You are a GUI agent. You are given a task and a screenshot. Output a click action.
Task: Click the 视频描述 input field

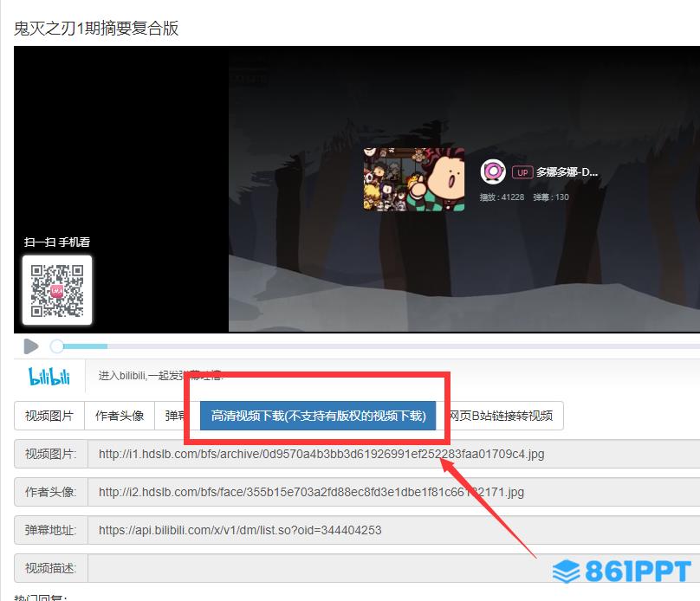[393, 568]
